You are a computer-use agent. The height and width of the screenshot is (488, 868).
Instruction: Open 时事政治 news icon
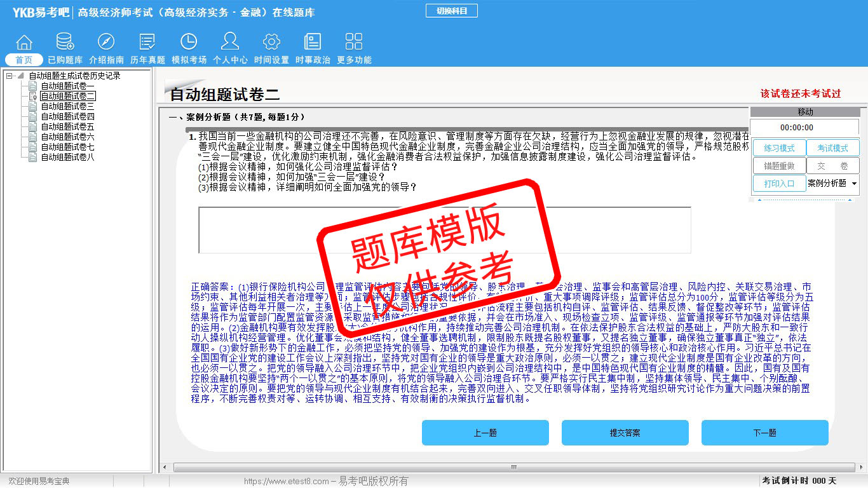click(313, 43)
